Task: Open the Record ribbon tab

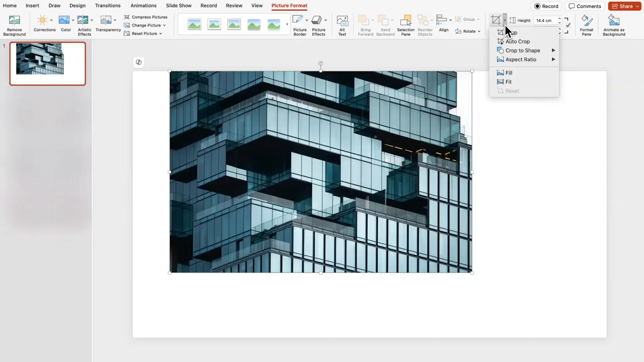Action: pyautogui.click(x=209, y=6)
